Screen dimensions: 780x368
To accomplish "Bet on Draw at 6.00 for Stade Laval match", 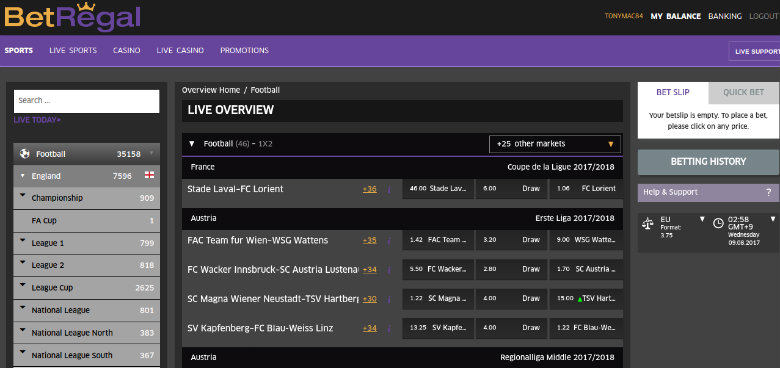I will [511, 189].
